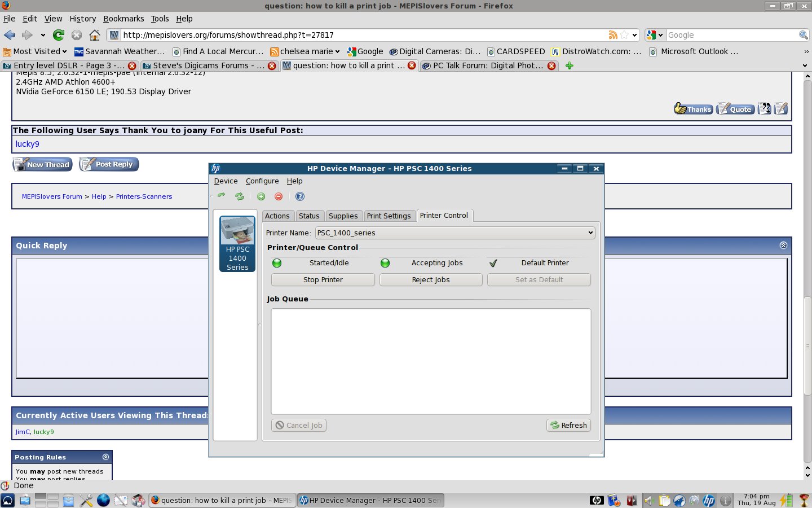Image resolution: width=812 pixels, height=508 pixels.
Task: Click the Google search input field
Action: coord(731,35)
